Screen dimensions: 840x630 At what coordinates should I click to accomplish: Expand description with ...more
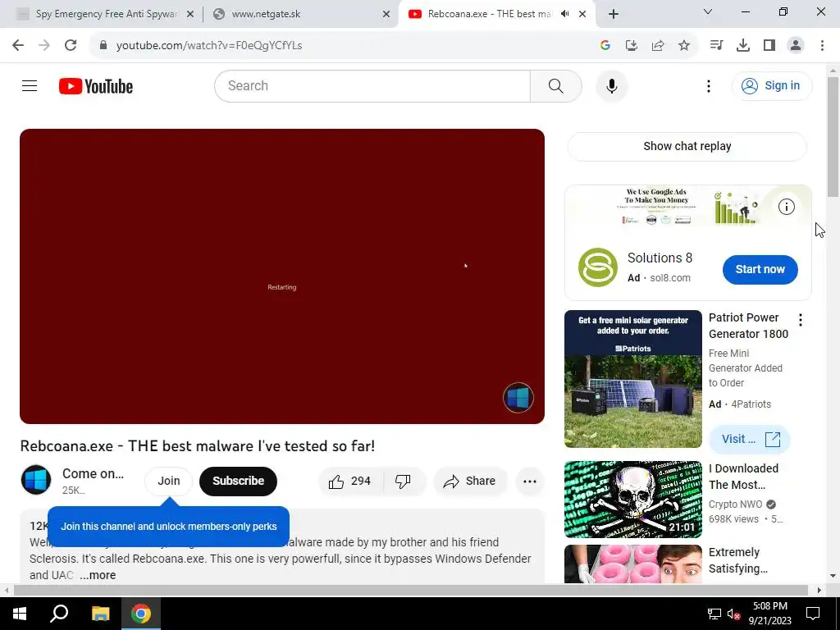[98, 575]
